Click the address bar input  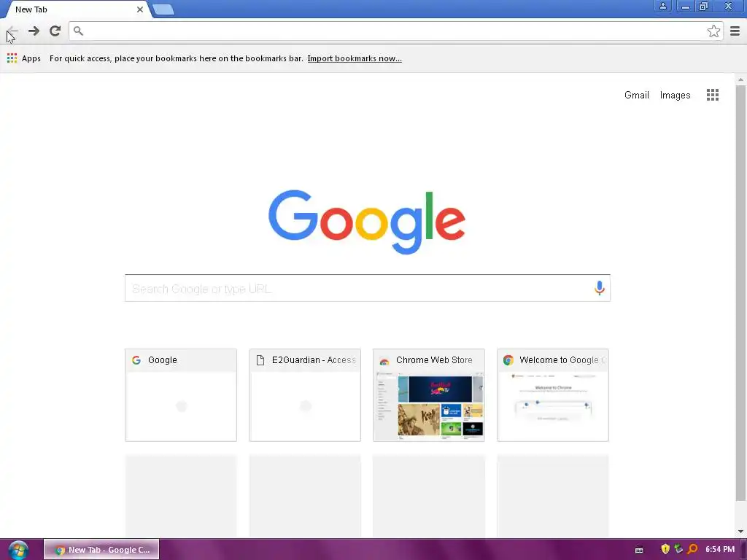395,31
